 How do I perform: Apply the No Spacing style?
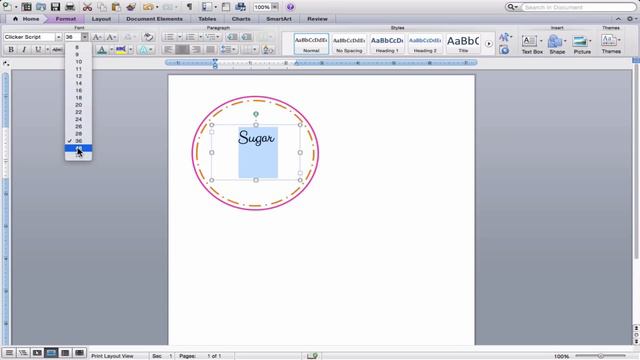coord(349,44)
